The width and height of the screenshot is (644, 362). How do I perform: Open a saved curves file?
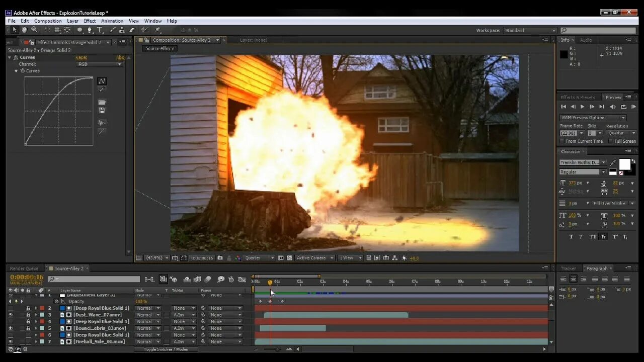[102, 102]
